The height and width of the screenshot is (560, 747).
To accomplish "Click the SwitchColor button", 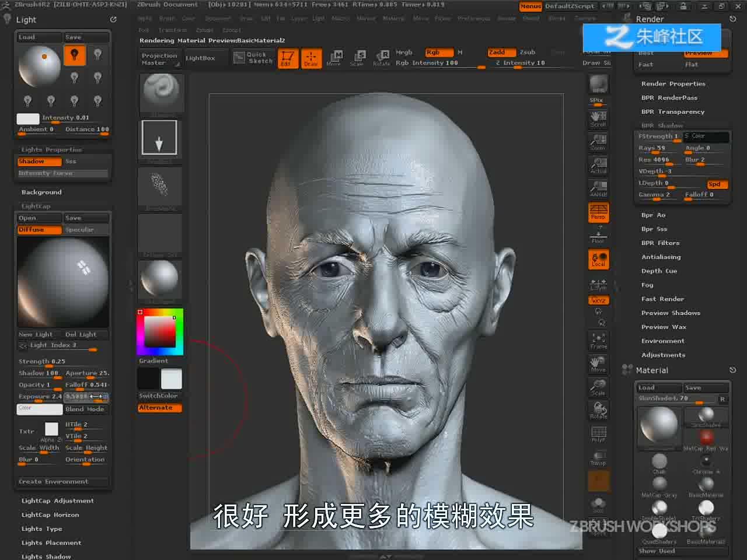I will click(x=158, y=395).
